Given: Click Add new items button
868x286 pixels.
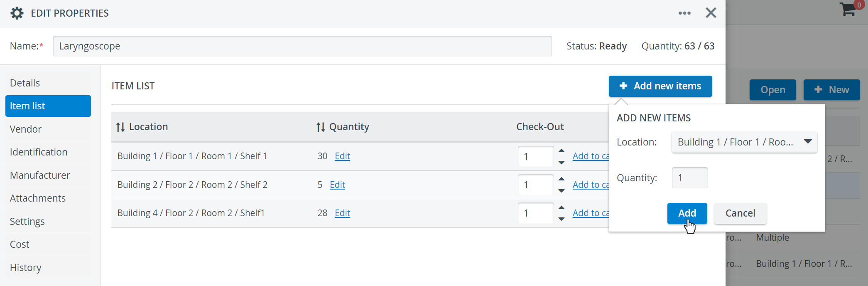Looking at the screenshot, I should (x=660, y=86).
